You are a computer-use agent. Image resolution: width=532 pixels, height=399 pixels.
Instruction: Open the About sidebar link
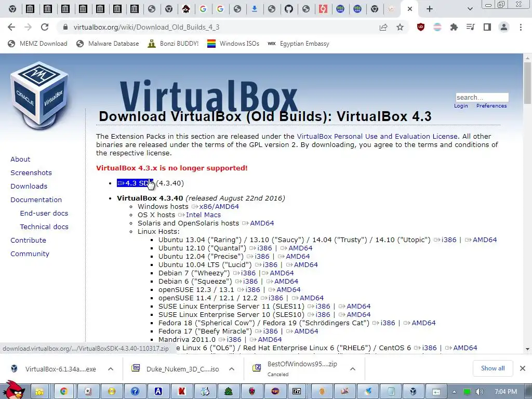point(20,159)
